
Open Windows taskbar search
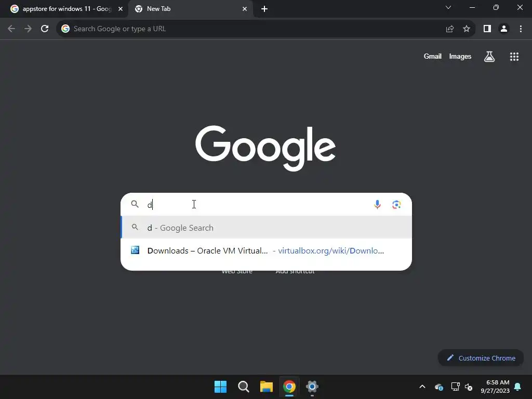244,387
